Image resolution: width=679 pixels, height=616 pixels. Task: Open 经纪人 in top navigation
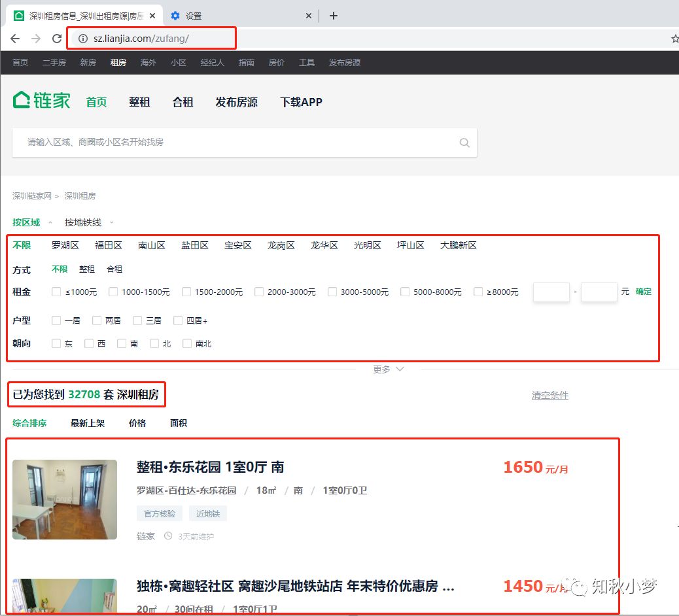(212, 63)
